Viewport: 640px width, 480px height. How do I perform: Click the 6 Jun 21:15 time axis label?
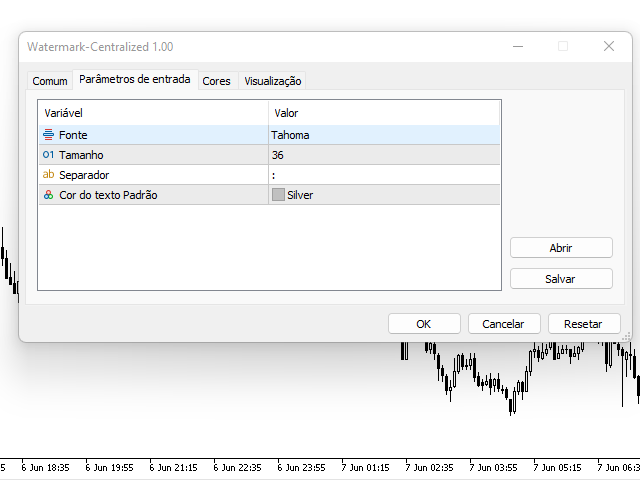point(173,467)
